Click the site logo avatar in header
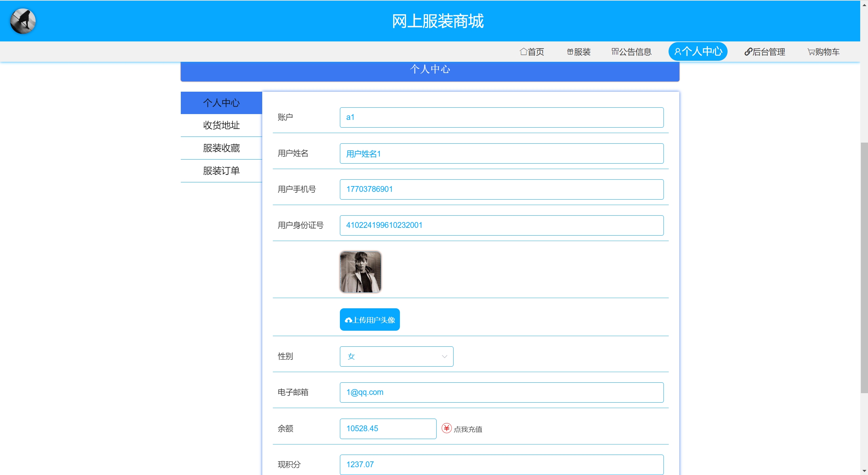 coord(23,21)
